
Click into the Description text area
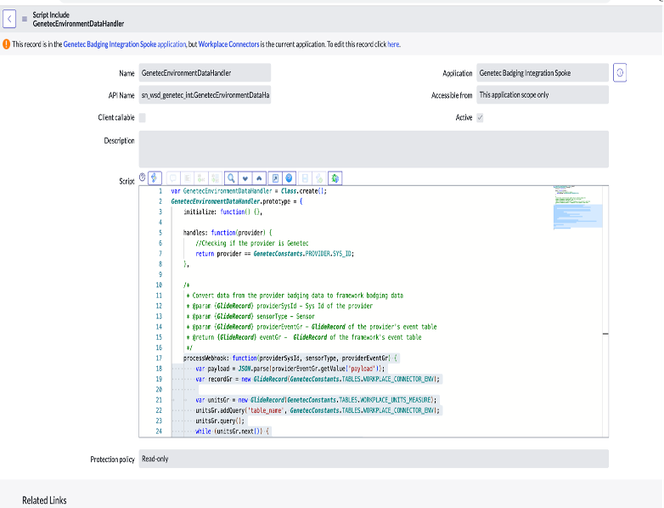[x=373, y=148]
